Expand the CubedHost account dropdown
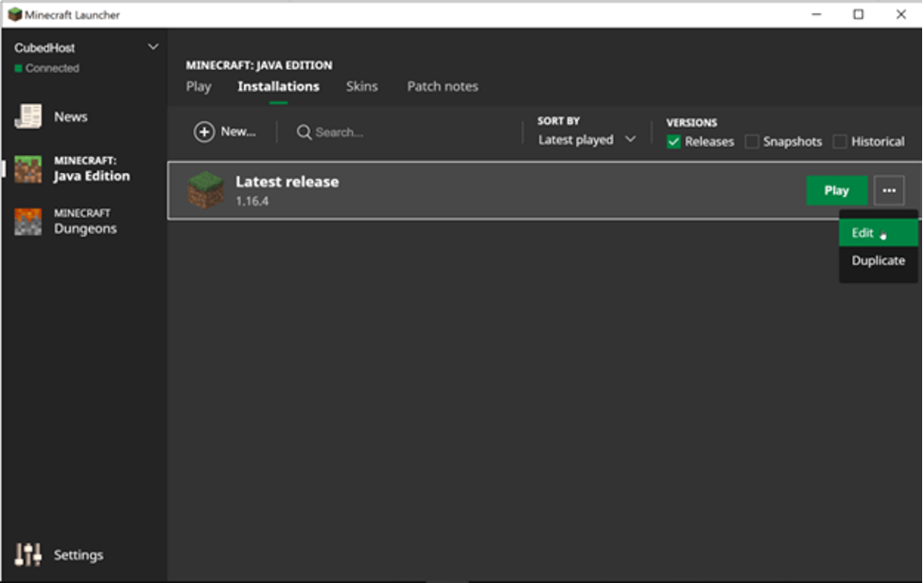The image size is (924, 583). point(153,47)
